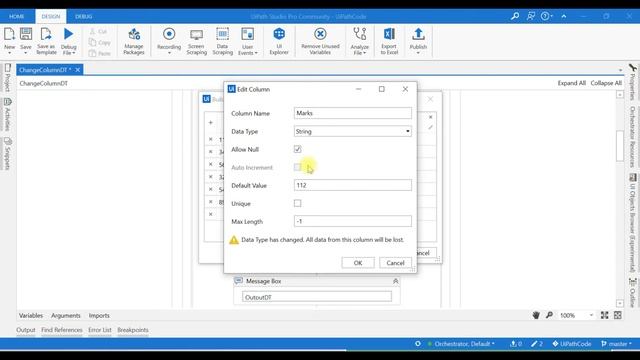
Task: Open the overview icon
Action: (x=618, y=315)
